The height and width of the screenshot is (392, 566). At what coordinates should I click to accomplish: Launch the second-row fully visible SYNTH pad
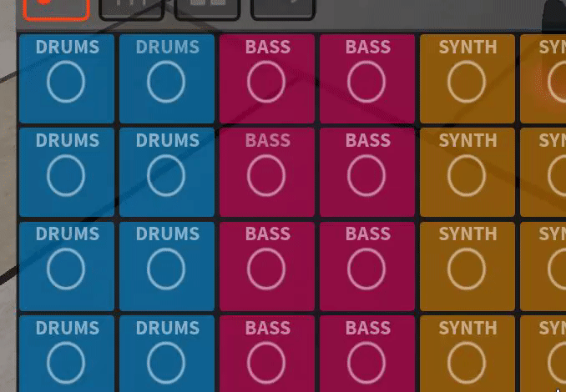[x=467, y=173]
